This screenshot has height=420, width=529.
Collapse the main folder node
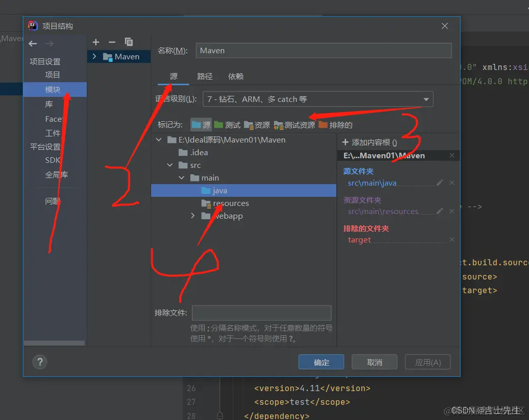click(x=182, y=178)
